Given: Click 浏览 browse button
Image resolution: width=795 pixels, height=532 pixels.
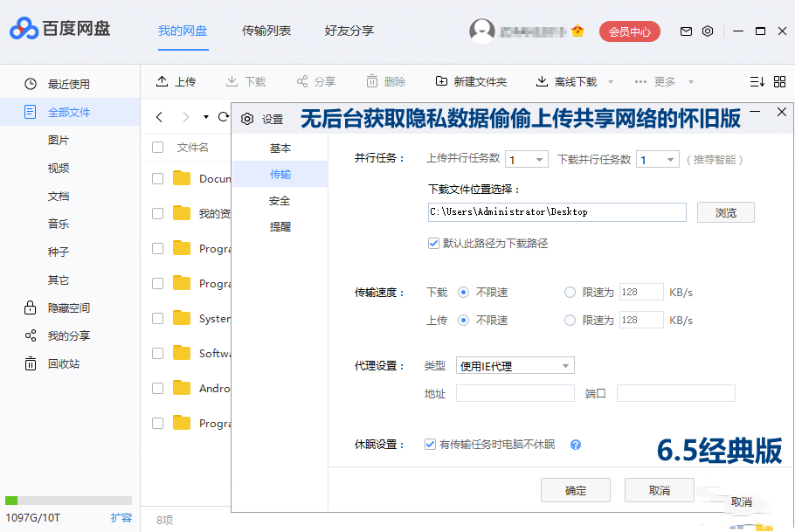Looking at the screenshot, I should (725, 212).
